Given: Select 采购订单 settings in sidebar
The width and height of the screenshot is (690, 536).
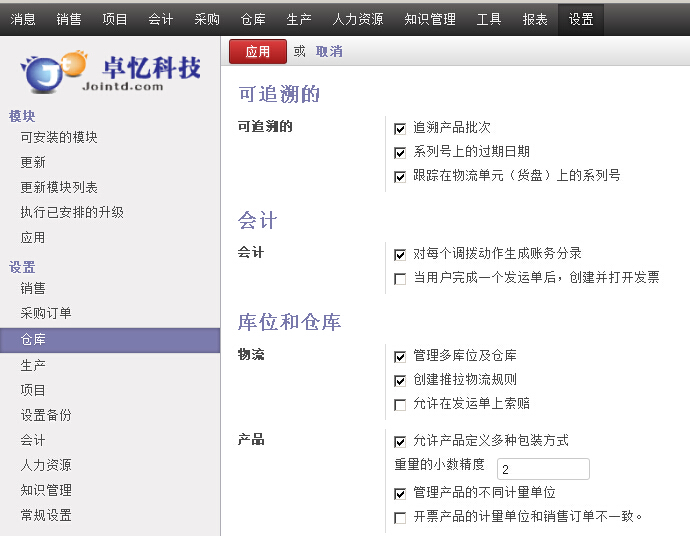Looking at the screenshot, I should click(46, 313).
